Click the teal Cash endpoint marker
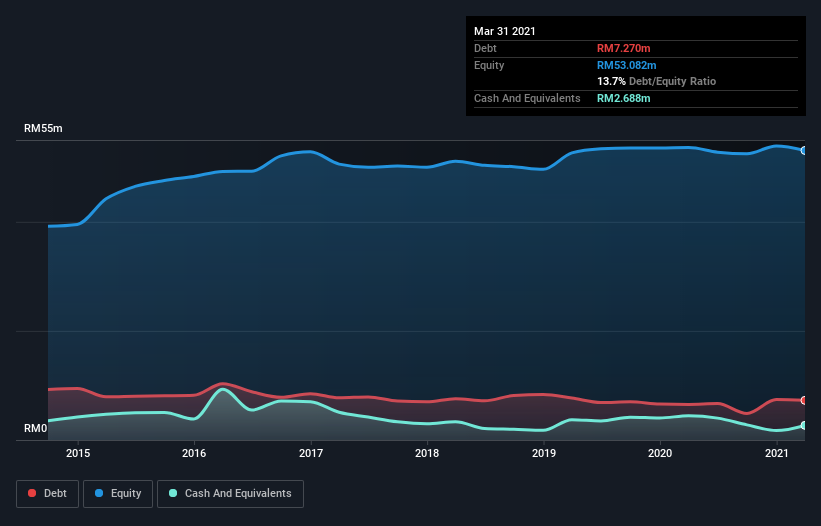 click(804, 426)
